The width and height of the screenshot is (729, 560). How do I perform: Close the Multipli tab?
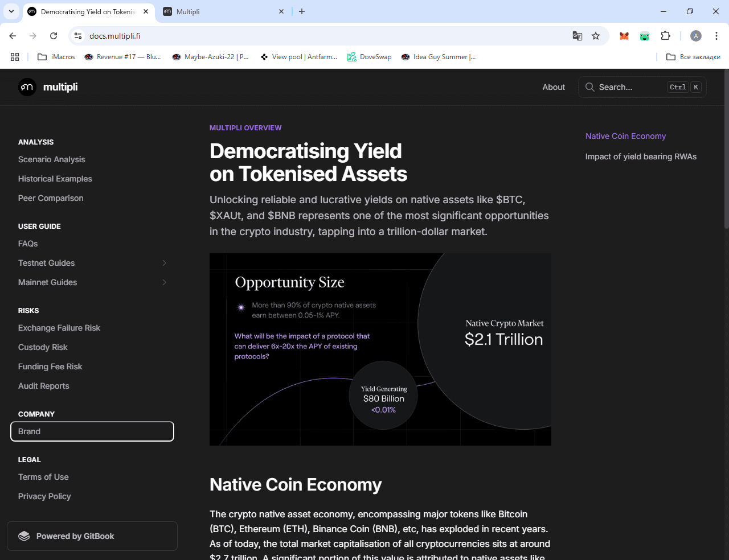pos(281,11)
